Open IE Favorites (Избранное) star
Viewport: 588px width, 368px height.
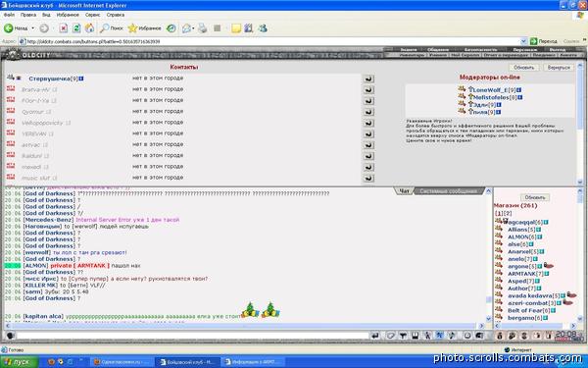click(x=144, y=28)
